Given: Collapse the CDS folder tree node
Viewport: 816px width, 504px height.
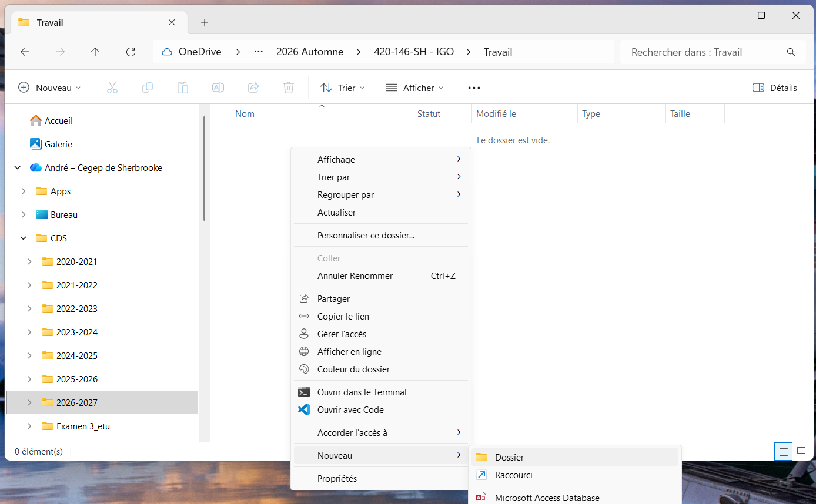Looking at the screenshot, I should pyautogui.click(x=24, y=238).
